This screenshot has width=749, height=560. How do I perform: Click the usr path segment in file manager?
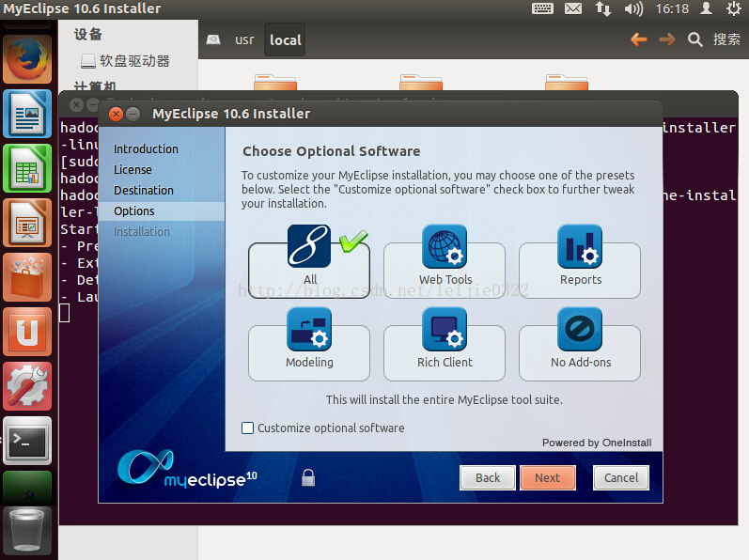pyautogui.click(x=244, y=40)
